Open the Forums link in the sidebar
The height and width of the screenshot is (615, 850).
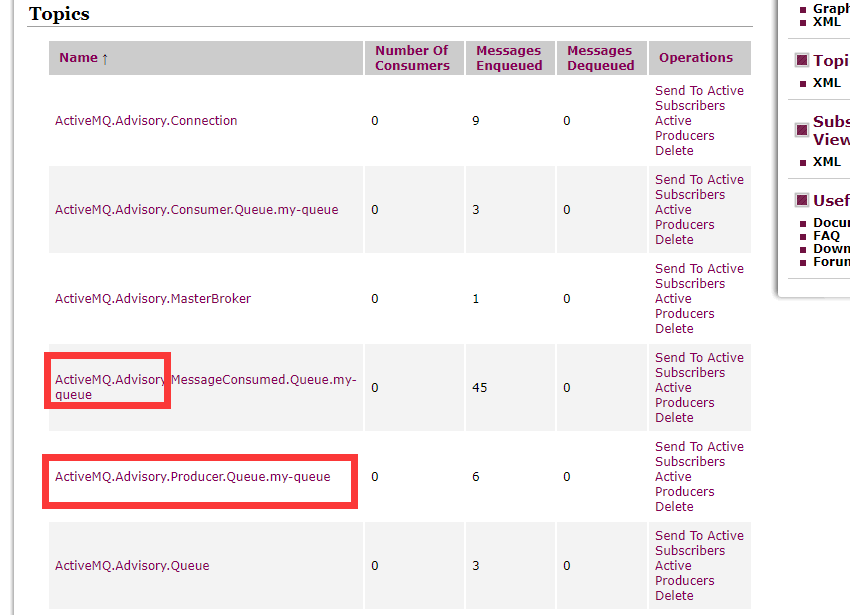pyautogui.click(x=831, y=261)
